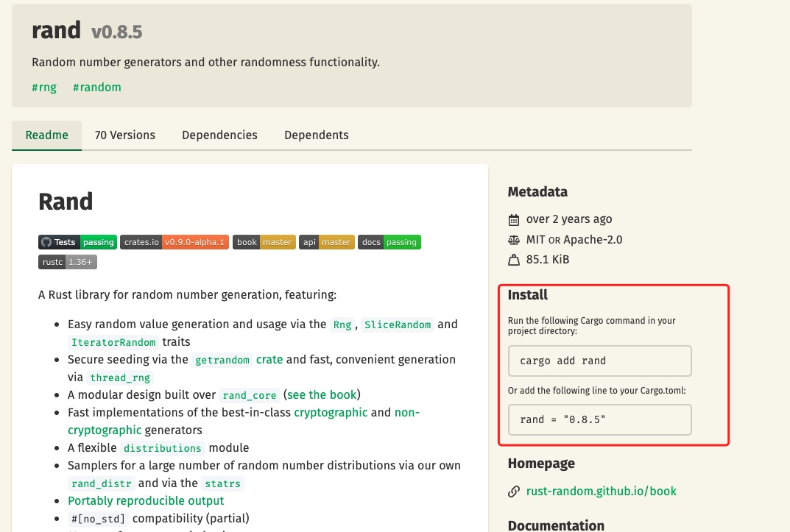Open the Portably reproducible output link

click(x=146, y=501)
